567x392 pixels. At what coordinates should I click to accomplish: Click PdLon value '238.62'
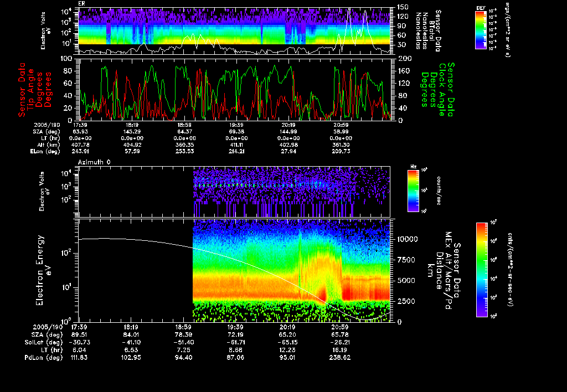coord(339,357)
